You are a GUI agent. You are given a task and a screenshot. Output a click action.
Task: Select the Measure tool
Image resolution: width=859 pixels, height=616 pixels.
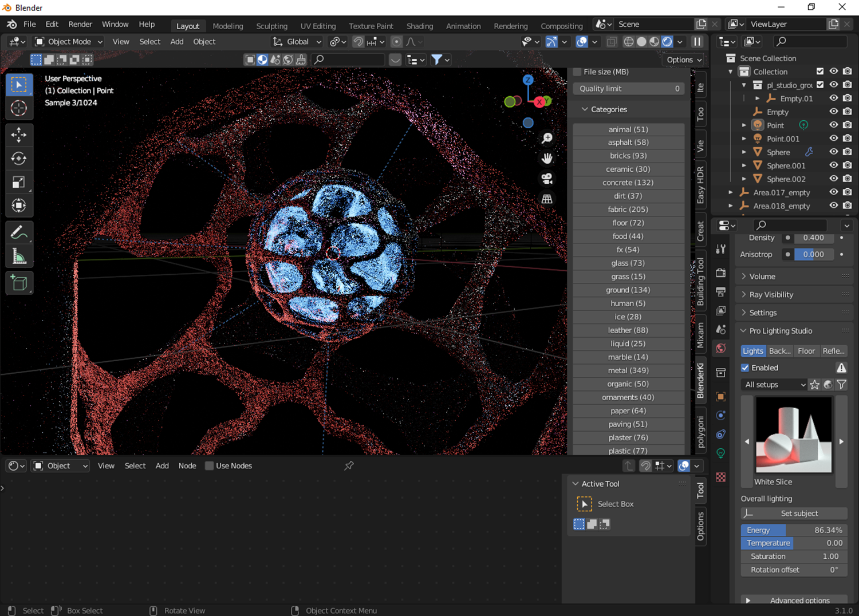coord(19,256)
